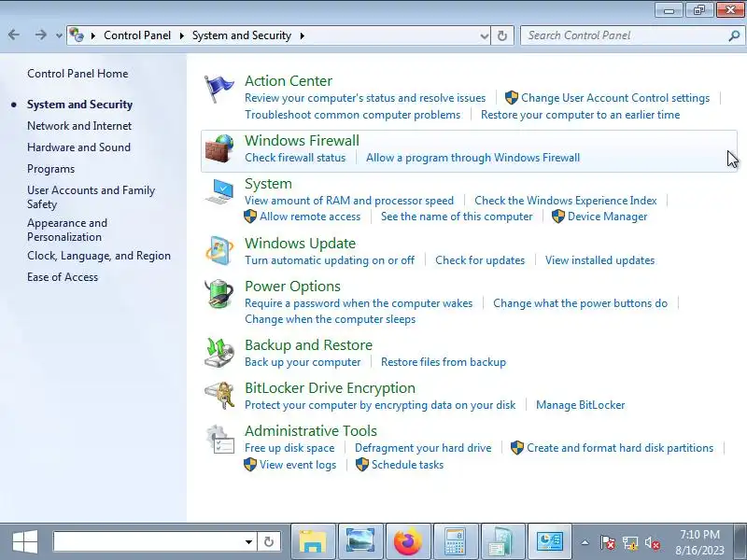Click Create and format hard disk partitions
This screenshot has height=560, width=747.
[620, 448]
